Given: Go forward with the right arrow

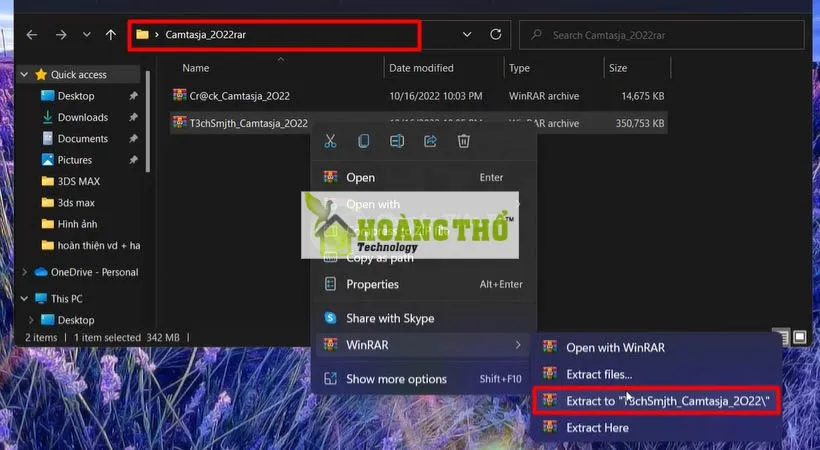Looking at the screenshot, I should [x=61, y=35].
